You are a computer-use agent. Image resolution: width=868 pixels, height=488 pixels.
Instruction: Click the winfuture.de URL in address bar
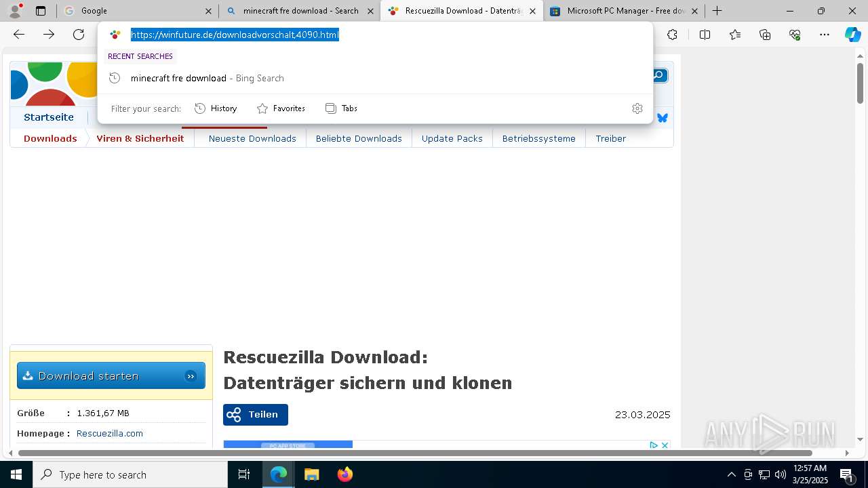[235, 35]
